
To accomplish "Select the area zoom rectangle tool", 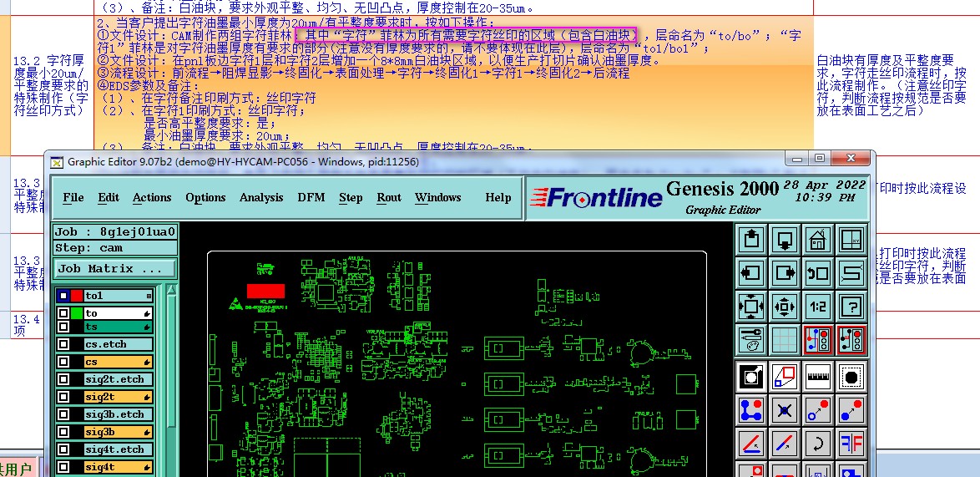I will 785,377.
